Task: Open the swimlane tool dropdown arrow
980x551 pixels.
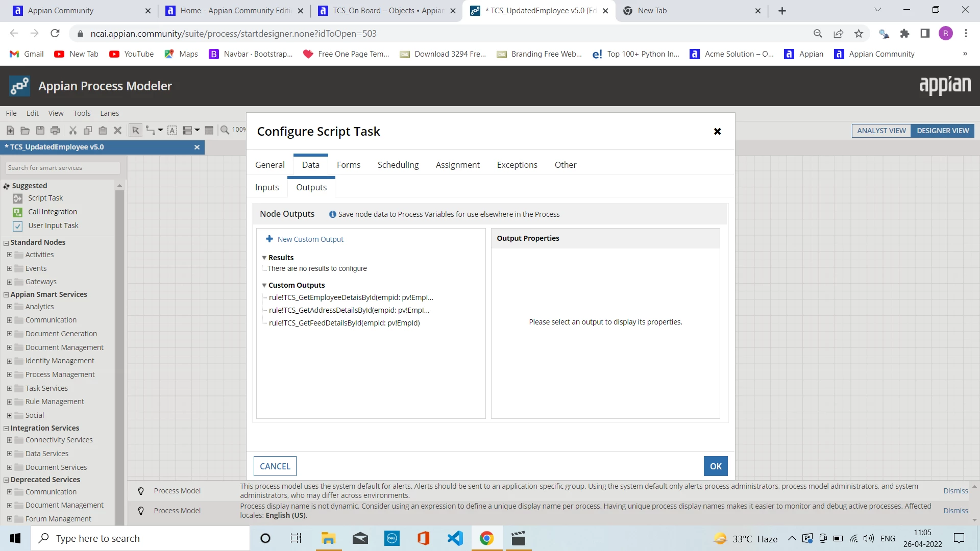Action: [197, 131]
